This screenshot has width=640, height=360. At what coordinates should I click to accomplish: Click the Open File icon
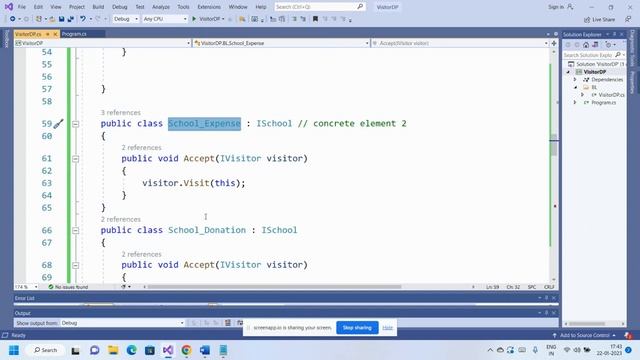click(x=52, y=19)
